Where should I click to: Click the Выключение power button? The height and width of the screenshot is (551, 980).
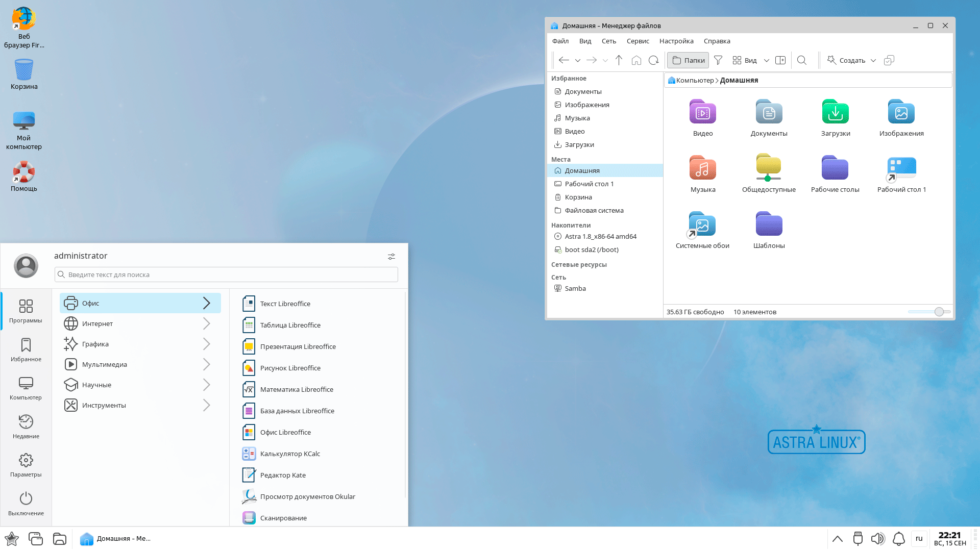26,503
